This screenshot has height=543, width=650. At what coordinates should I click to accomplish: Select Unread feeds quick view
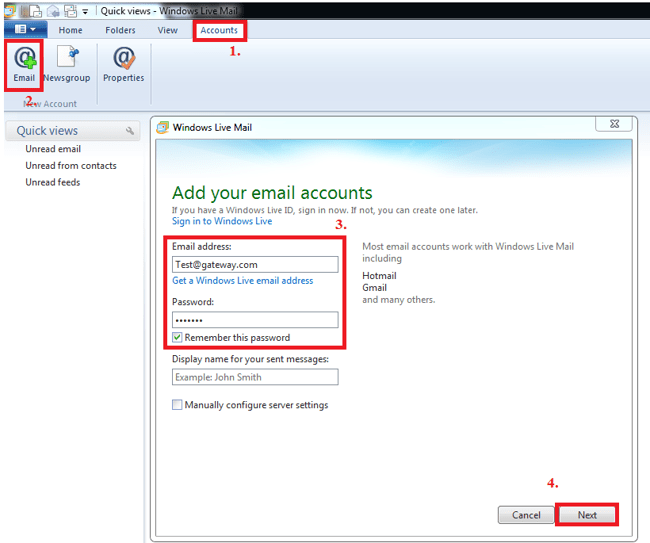[x=53, y=182]
